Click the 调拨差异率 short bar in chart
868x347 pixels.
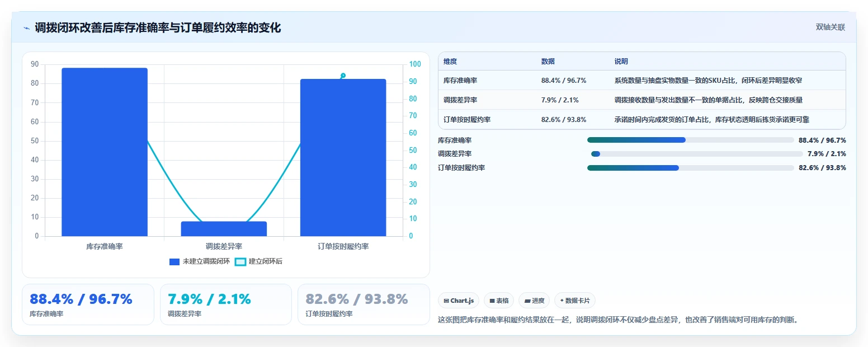point(224,229)
